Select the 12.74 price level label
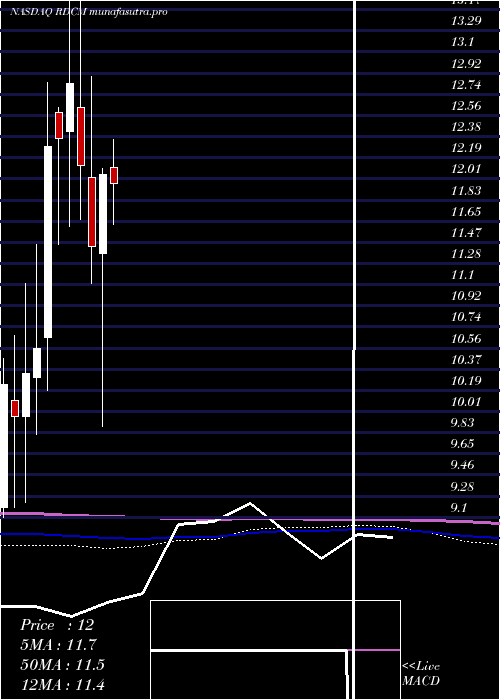 [x=466, y=84]
